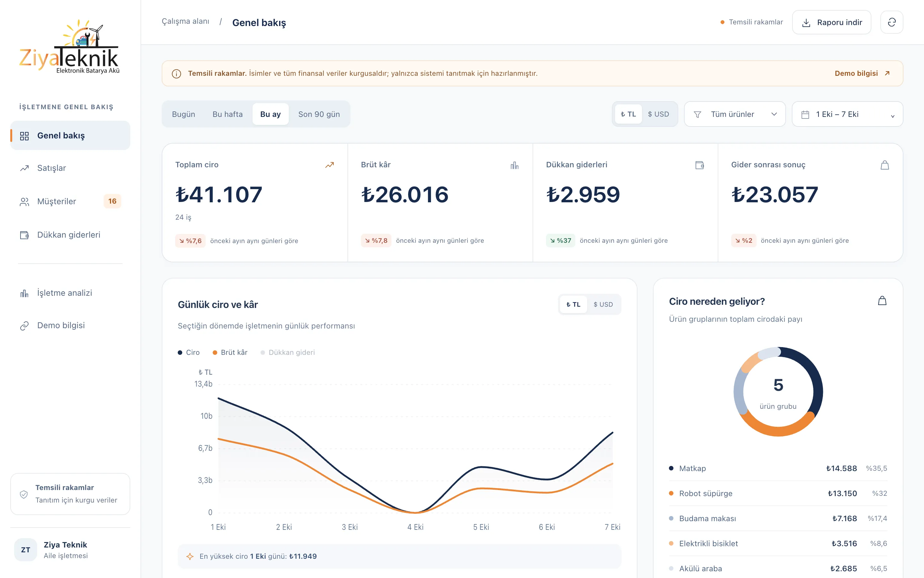Open Satışlar in the sidebar

70,168
